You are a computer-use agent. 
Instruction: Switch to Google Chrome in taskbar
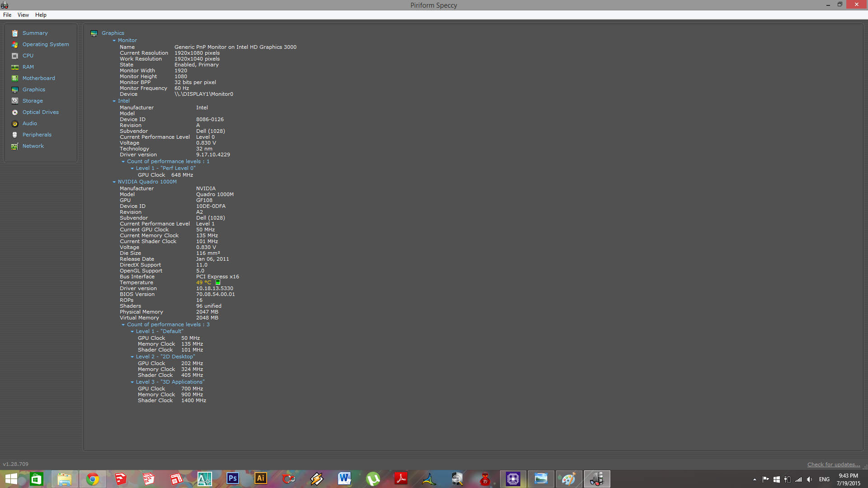click(93, 479)
